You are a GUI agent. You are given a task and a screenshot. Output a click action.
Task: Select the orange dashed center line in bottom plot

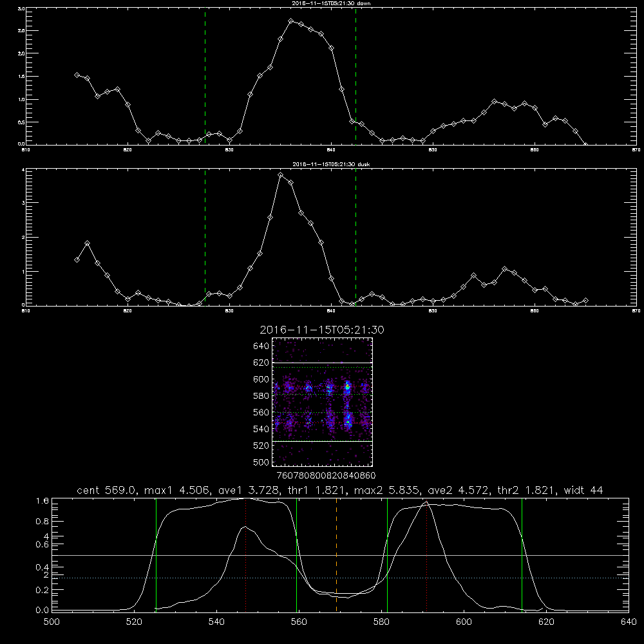[x=336, y=554]
